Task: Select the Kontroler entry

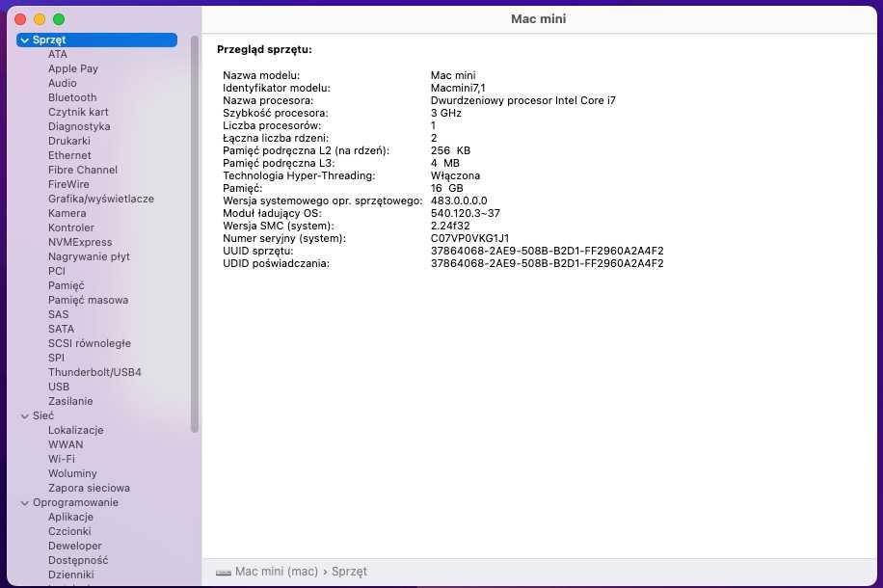Action: click(x=71, y=227)
